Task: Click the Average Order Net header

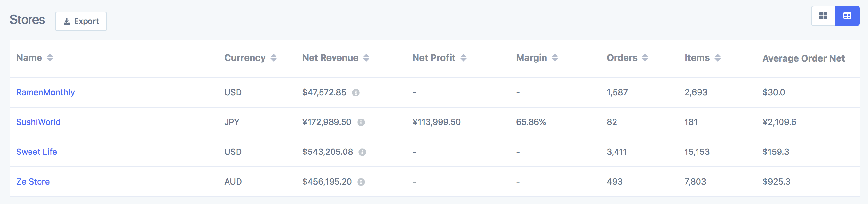Action: pyautogui.click(x=803, y=58)
